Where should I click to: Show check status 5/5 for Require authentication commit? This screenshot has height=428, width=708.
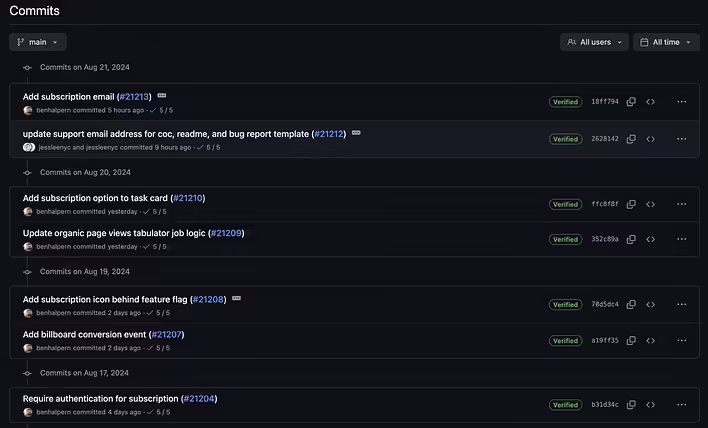[158, 412]
